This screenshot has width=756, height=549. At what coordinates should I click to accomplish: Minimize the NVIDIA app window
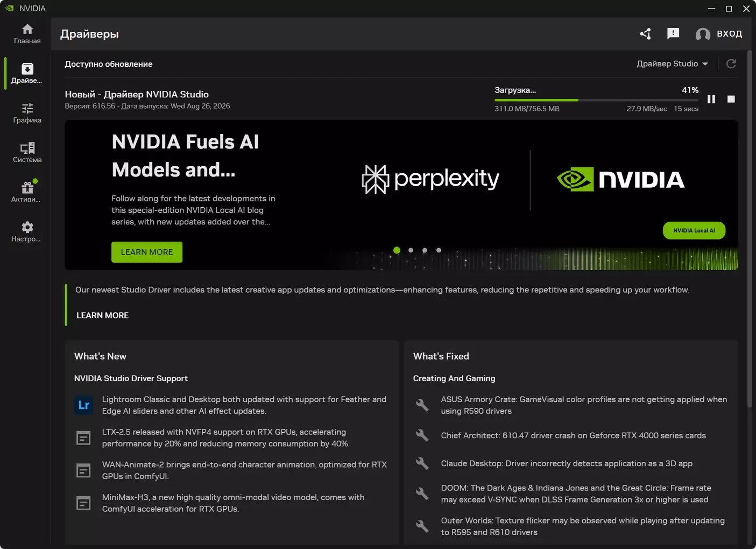coord(711,8)
